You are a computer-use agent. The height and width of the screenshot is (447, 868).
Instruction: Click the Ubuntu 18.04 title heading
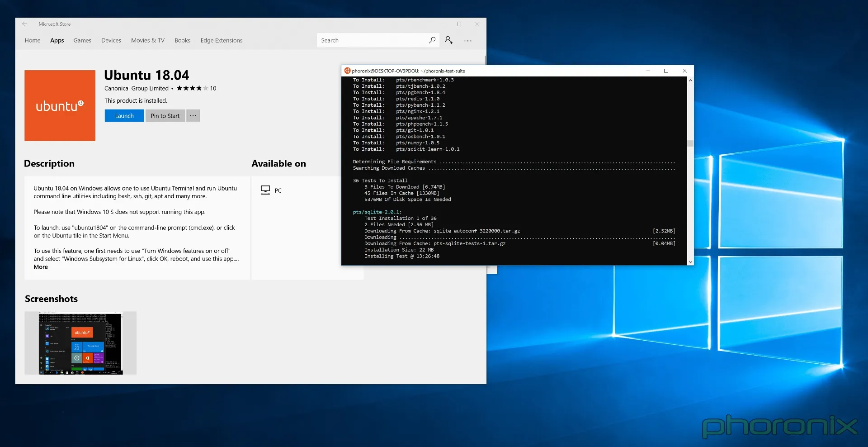(146, 75)
